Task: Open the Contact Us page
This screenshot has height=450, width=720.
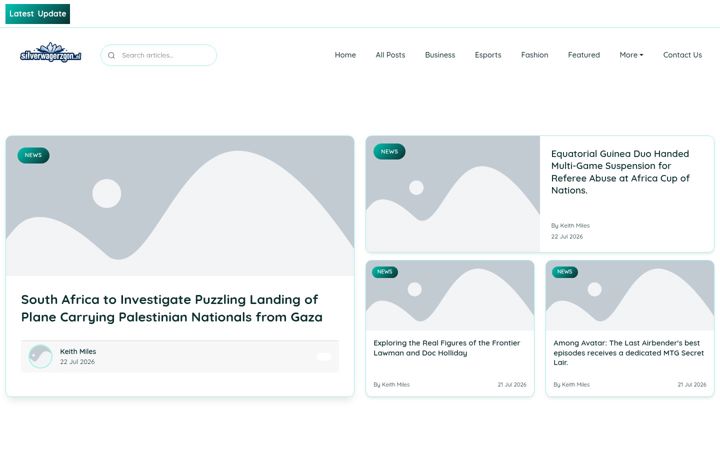Action: click(x=682, y=55)
